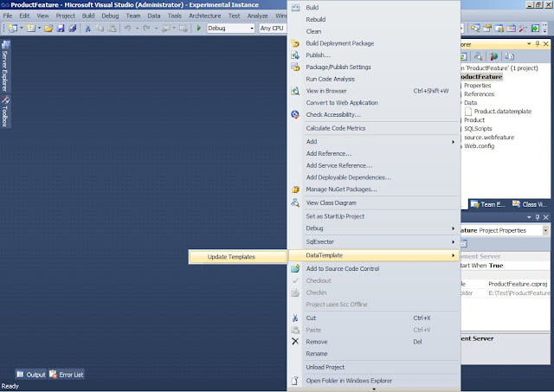Toggle auto-hide pin on Solution Explorer

(x=538, y=44)
